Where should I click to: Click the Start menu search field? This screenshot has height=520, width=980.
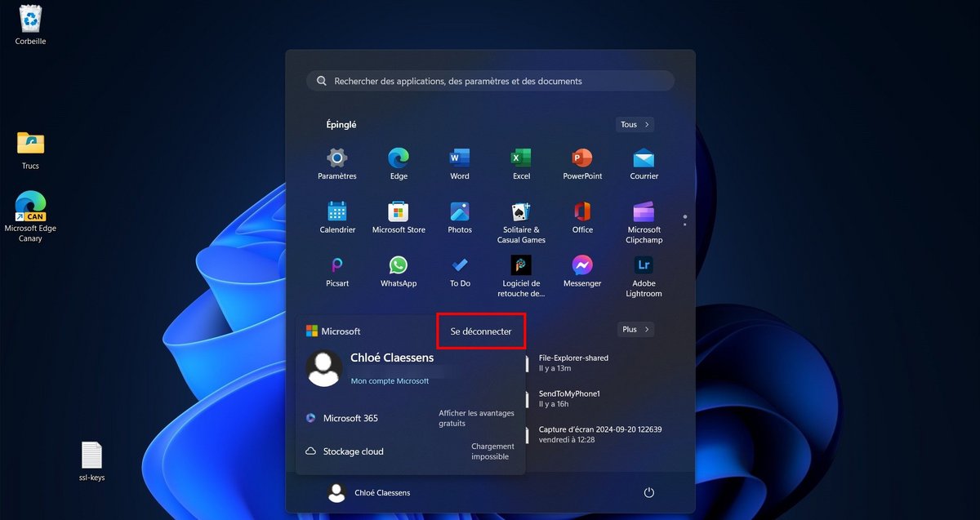[490, 81]
